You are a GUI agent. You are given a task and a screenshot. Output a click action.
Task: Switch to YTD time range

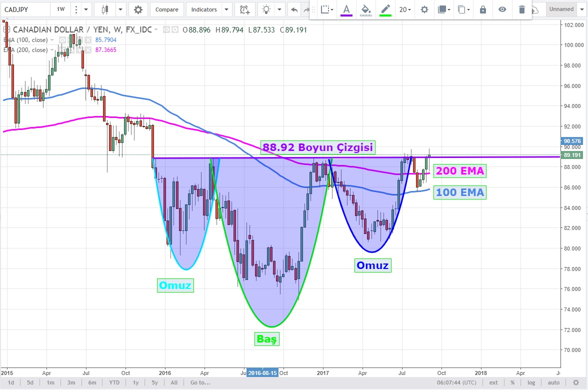tap(114, 382)
